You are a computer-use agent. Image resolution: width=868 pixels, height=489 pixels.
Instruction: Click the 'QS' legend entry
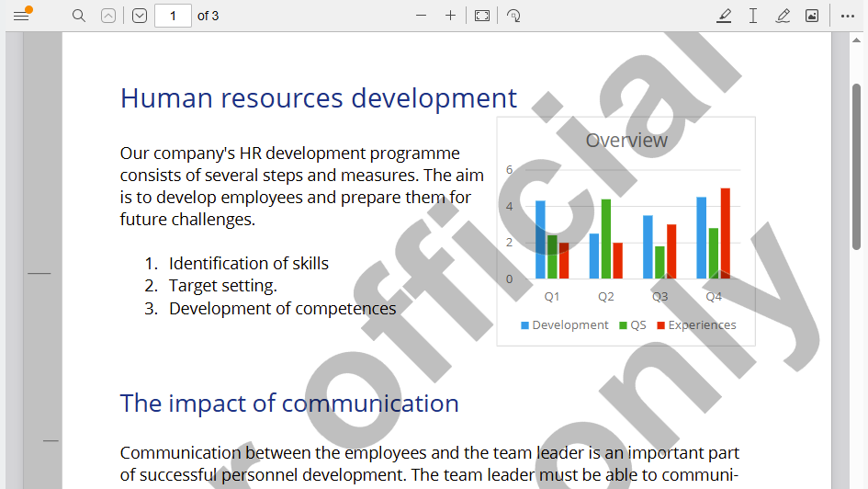click(633, 325)
